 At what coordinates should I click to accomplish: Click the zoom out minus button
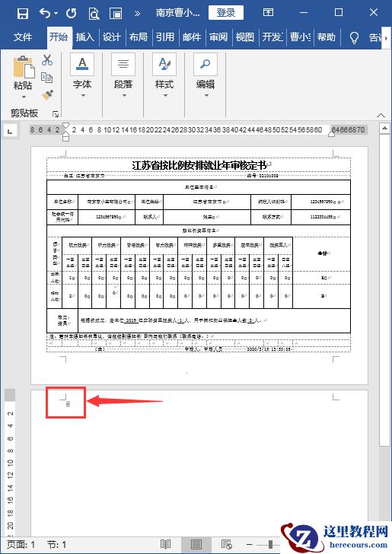coord(250,545)
